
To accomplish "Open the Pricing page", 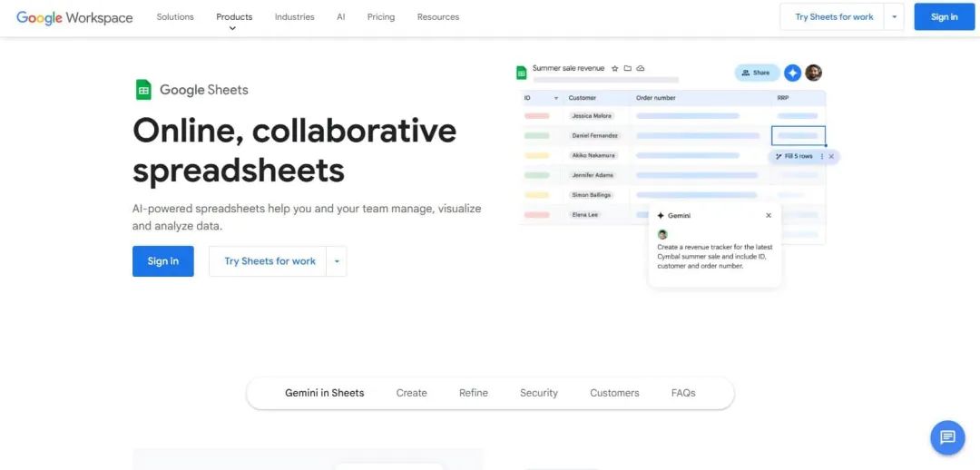I will (x=380, y=17).
